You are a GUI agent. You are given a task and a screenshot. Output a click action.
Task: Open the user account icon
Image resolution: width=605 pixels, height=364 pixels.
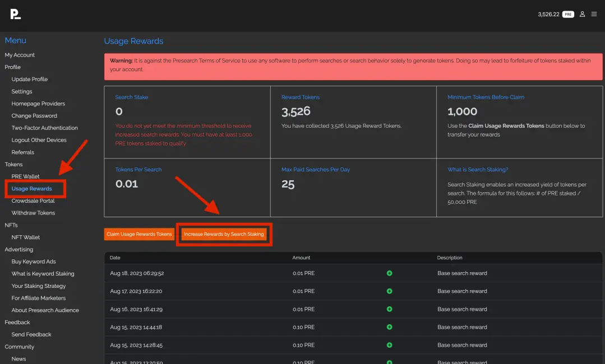coord(582,14)
